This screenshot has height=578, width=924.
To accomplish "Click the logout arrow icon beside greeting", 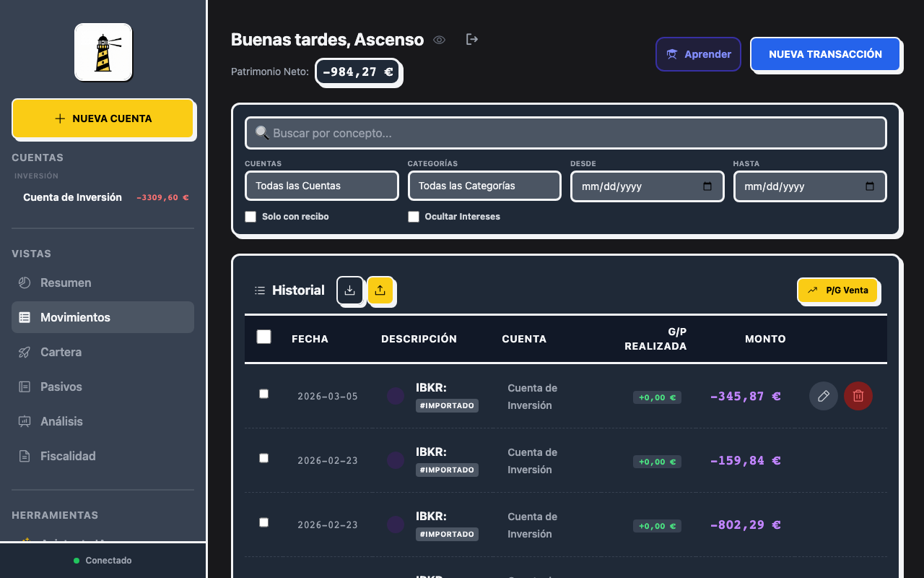I will pos(472,39).
